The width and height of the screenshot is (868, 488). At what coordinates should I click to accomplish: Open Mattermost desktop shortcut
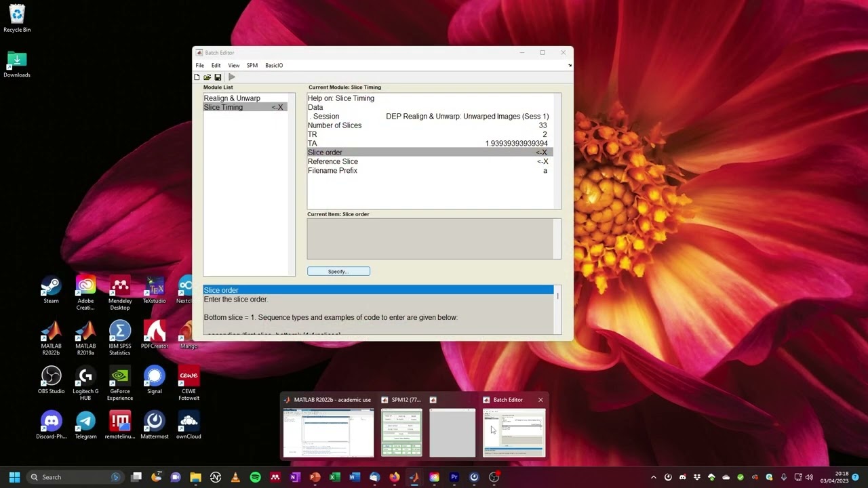point(155,426)
